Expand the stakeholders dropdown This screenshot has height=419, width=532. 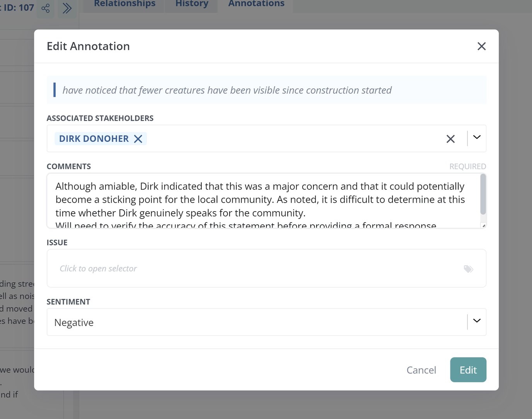(x=476, y=138)
